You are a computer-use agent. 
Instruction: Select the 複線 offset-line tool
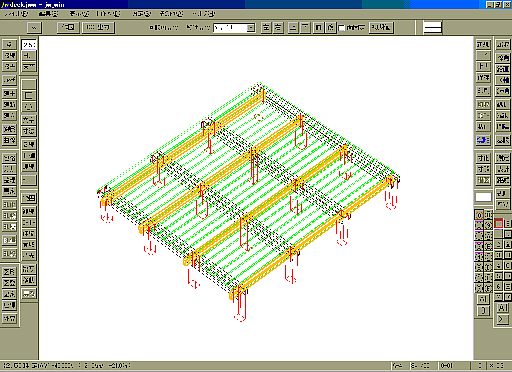pyautogui.click(x=29, y=211)
